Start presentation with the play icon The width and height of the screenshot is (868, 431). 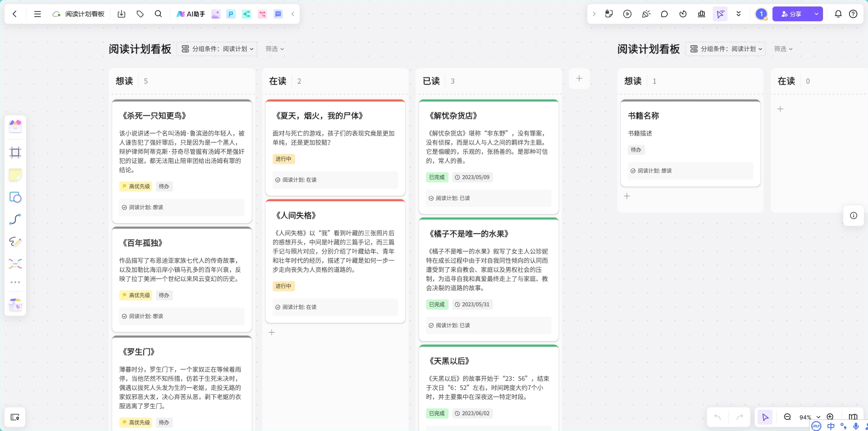point(627,14)
